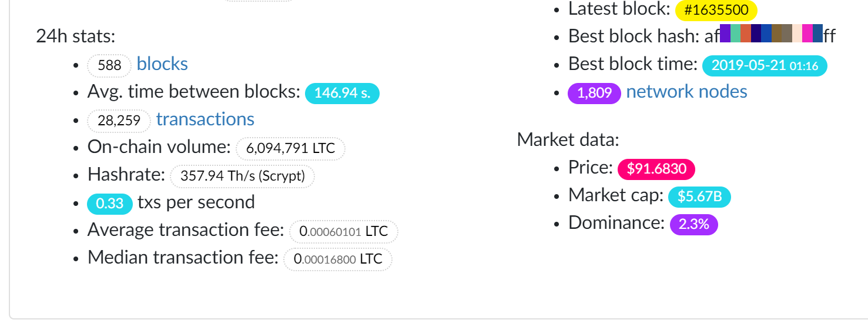
Task: Click the 0.33 txs per second badge
Action: pos(110,204)
